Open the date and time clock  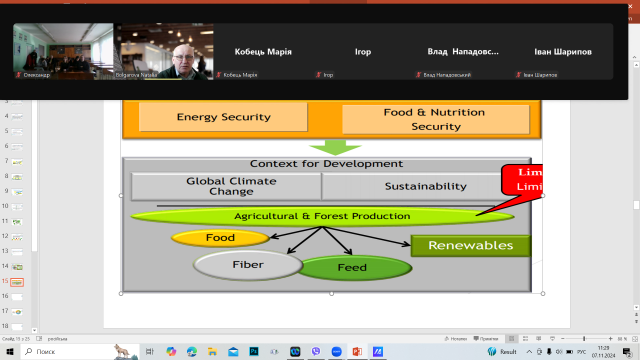pos(604,351)
